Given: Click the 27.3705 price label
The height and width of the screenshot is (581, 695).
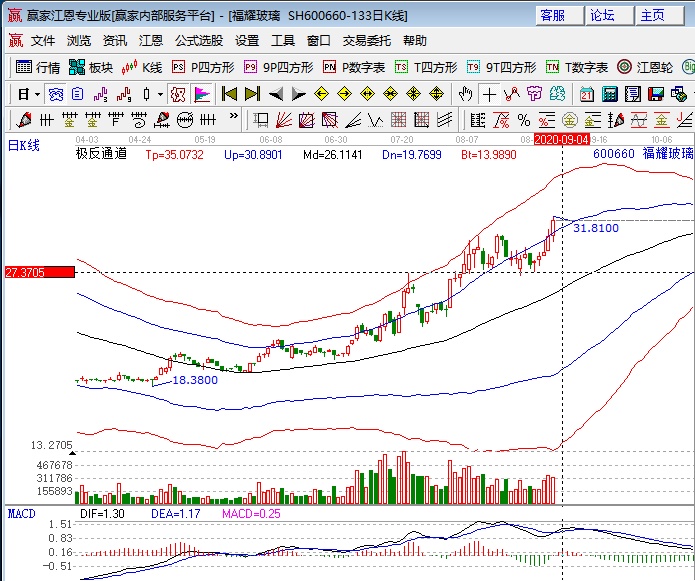Looking at the screenshot, I should (39, 272).
